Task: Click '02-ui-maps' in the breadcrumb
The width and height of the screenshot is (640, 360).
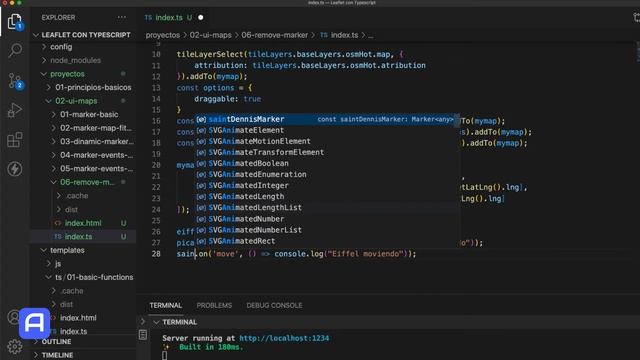Action: [210, 35]
